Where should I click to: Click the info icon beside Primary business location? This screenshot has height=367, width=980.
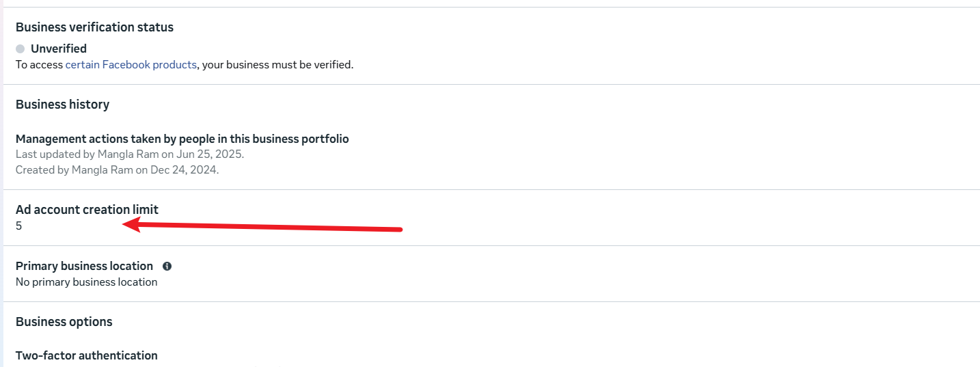(x=167, y=267)
